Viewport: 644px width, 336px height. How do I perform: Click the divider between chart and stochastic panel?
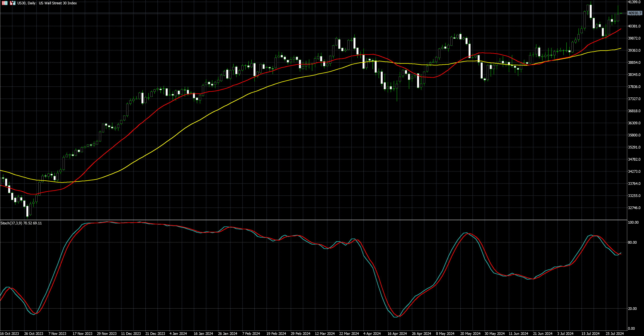(313, 220)
